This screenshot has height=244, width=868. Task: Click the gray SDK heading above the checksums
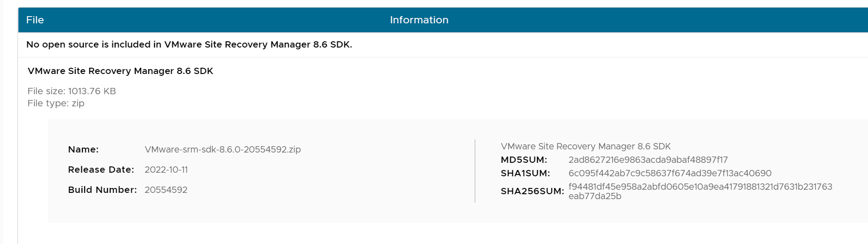click(x=585, y=146)
